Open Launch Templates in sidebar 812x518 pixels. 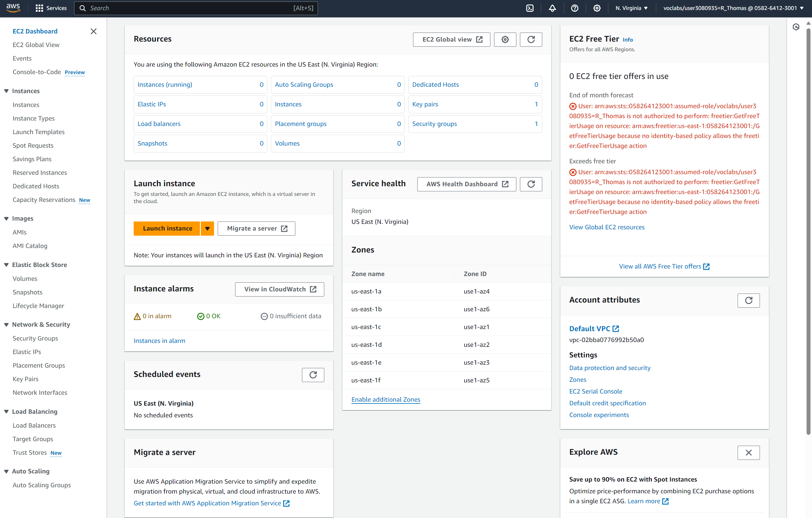tap(39, 132)
